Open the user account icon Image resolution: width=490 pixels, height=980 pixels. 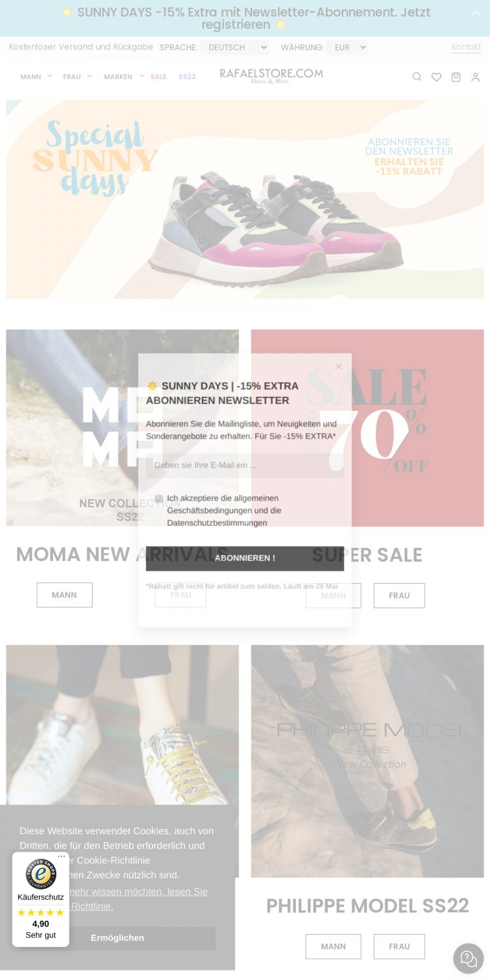point(475,77)
